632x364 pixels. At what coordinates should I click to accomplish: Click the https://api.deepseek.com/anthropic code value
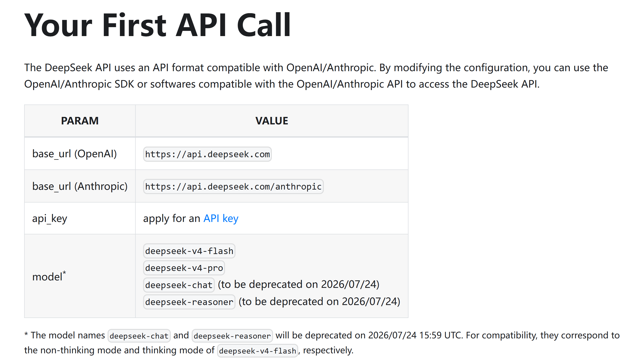(233, 187)
